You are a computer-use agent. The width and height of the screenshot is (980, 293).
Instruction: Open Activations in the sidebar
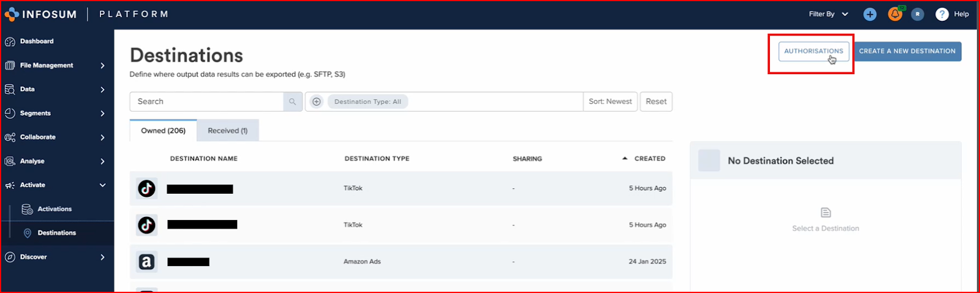[x=55, y=209]
